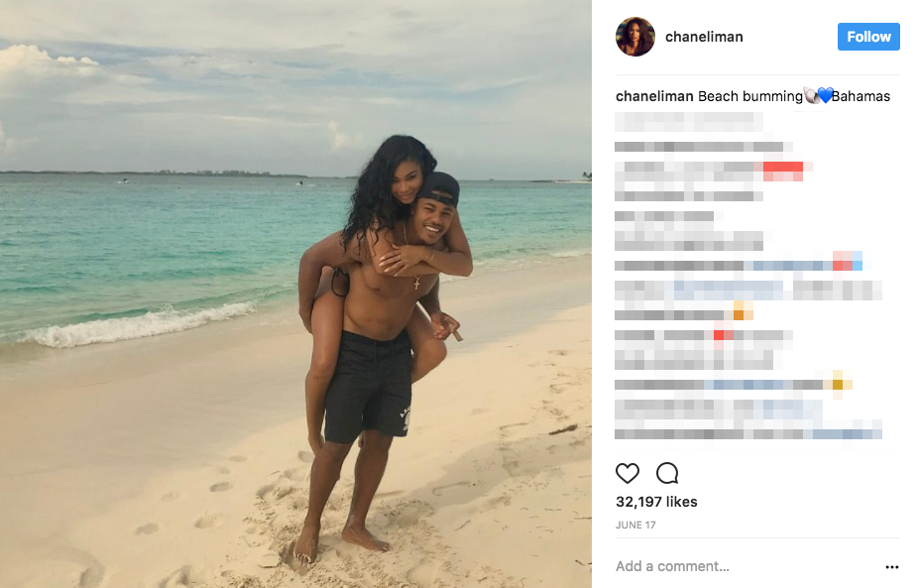Image resolution: width=919 pixels, height=588 pixels.
Task: Click blurred blue mention ending the last comment
Action: point(844,434)
